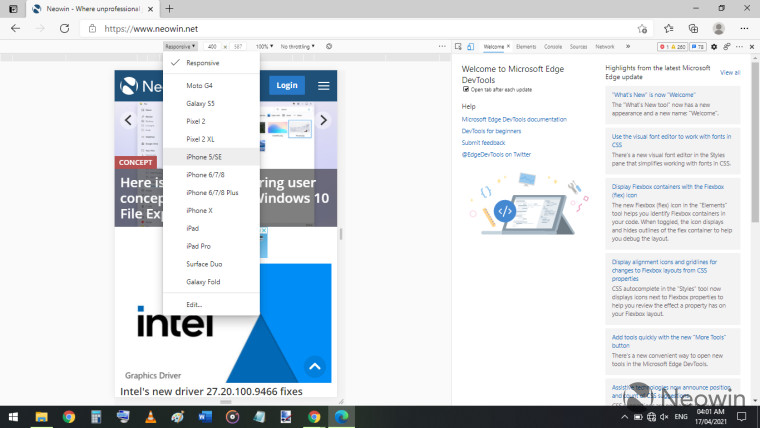Open Microsoft Word from taskbar
Image resolution: width=760 pixels, height=428 pixels.
[x=205, y=417]
